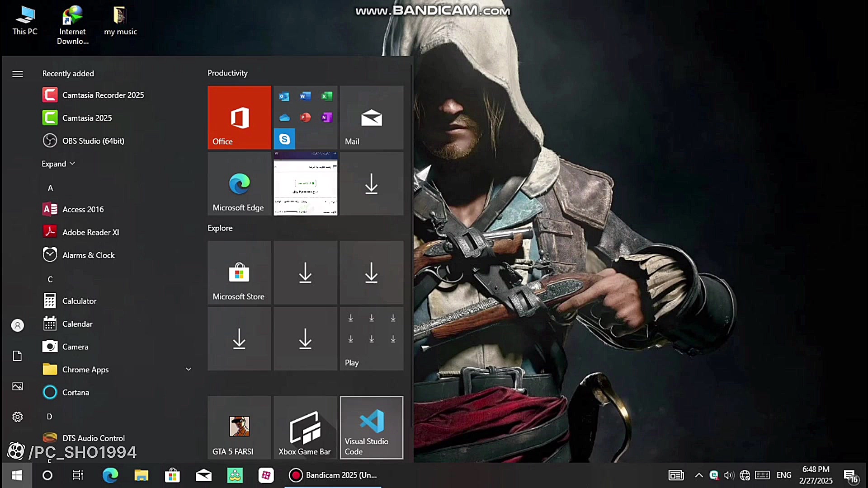
Task: Launch the Visual Studio Code tile
Action: tap(371, 427)
